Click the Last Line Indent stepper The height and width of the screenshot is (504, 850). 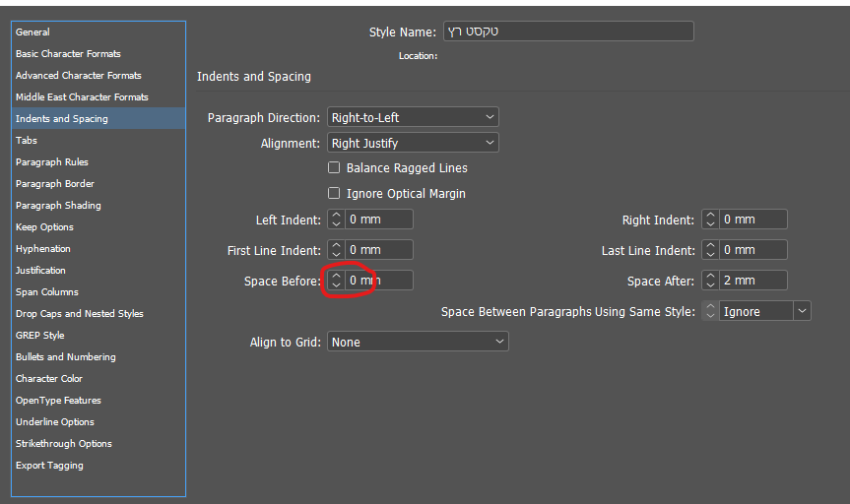[x=710, y=250]
